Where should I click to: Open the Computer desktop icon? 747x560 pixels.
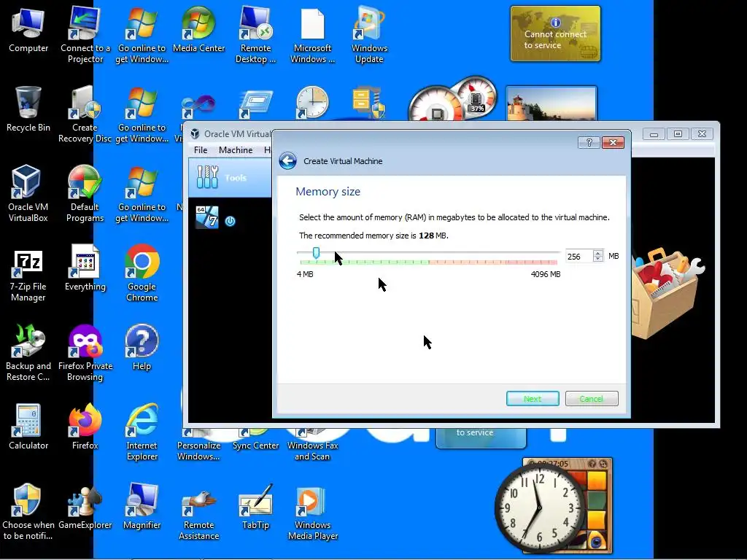pyautogui.click(x=28, y=29)
